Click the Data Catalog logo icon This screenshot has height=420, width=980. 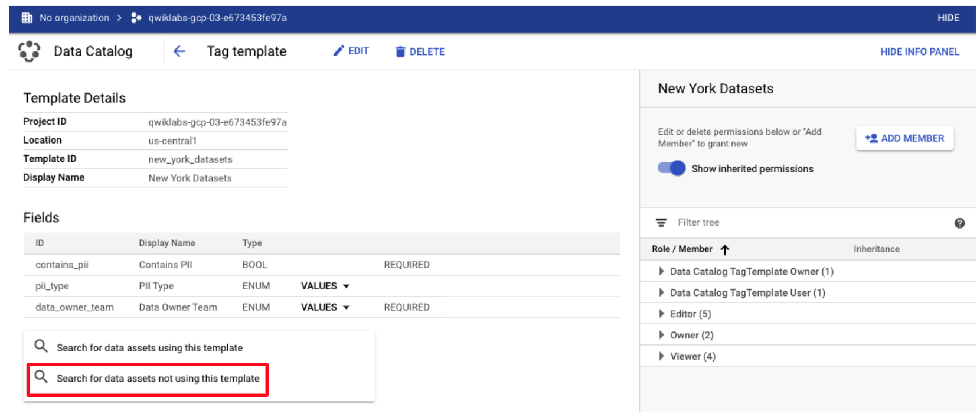click(29, 51)
